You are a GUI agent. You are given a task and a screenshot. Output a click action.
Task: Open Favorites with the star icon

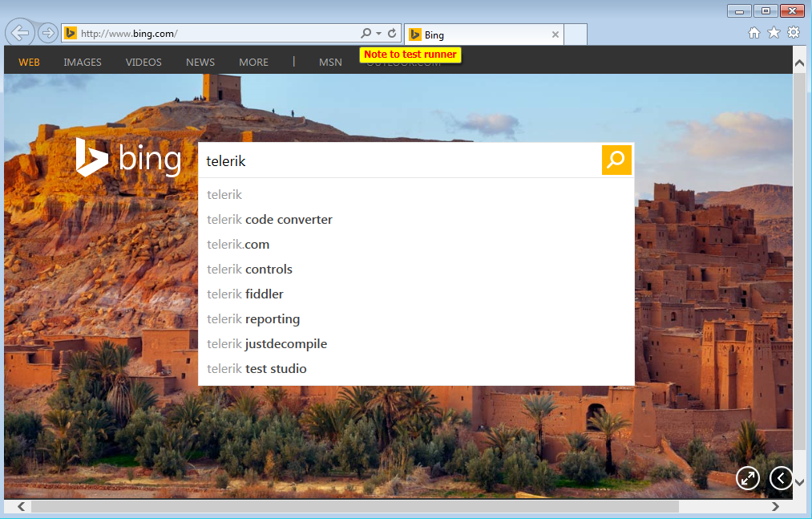[x=774, y=33]
